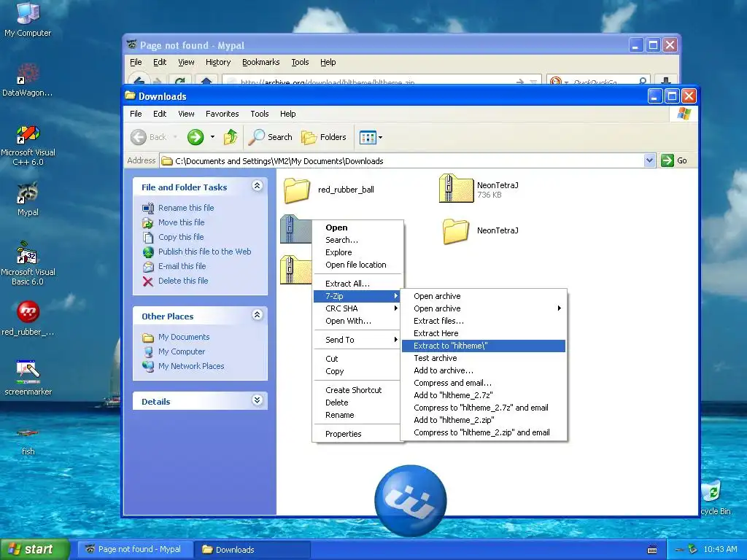Screen dimensions: 747x560
Task: Click Create Shortcut in context menu
Action: (x=357, y=390)
